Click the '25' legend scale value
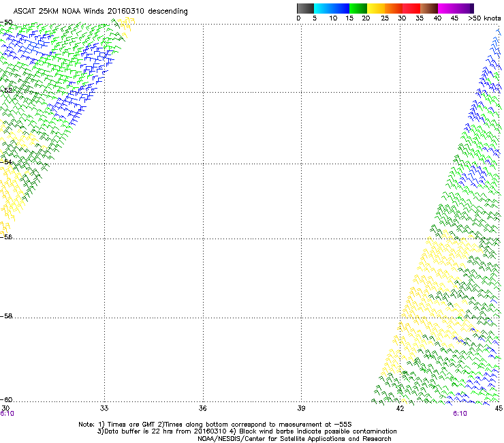This screenshot has height=443, width=504. click(385, 18)
